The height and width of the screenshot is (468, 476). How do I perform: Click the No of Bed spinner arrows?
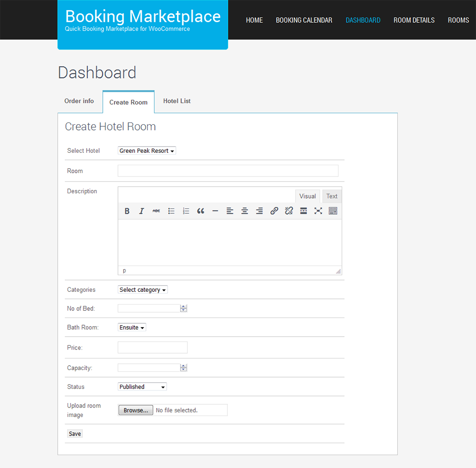coord(183,308)
